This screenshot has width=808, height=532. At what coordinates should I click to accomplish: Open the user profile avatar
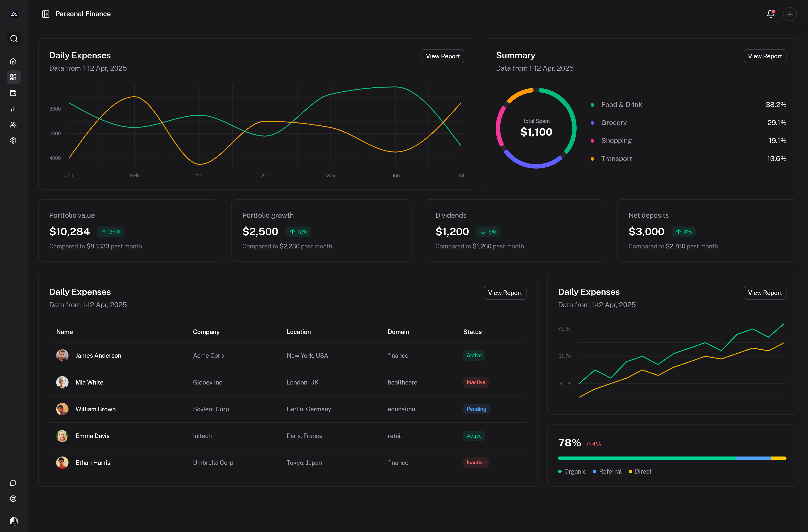[14, 521]
